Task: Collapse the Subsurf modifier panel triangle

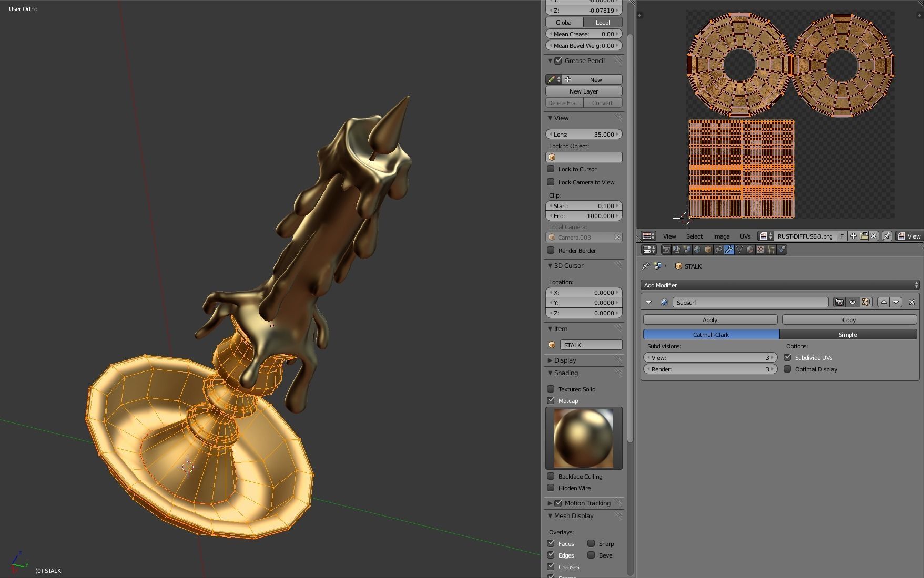Action: 648,302
